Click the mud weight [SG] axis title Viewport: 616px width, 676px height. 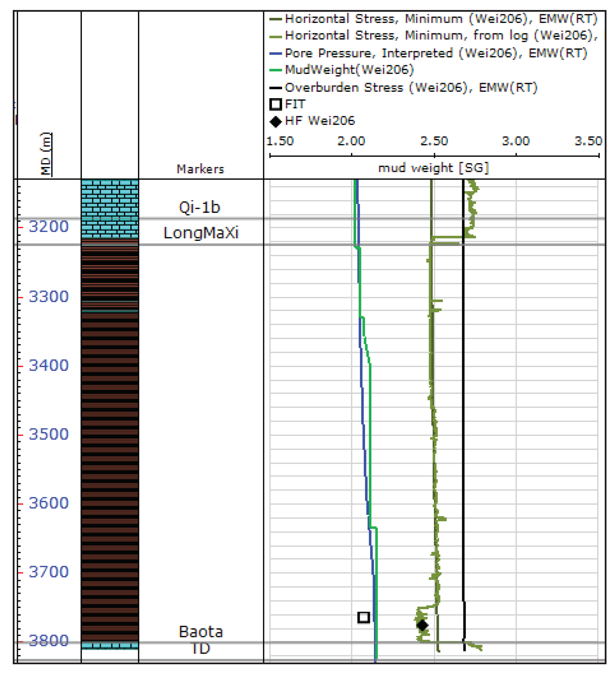(x=433, y=168)
